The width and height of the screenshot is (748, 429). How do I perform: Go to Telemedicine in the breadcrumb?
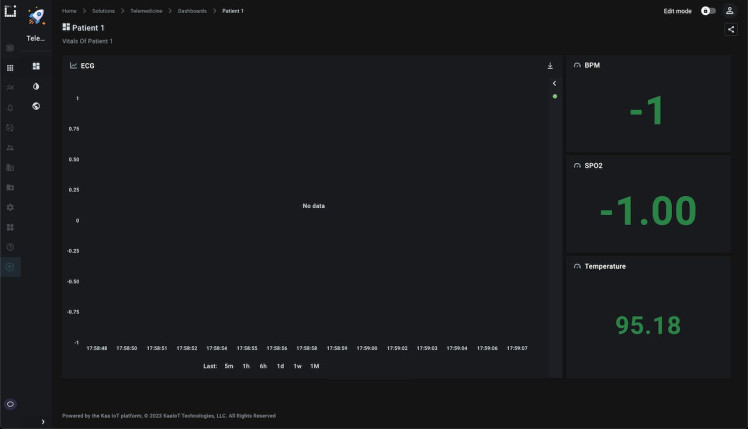[146, 11]
